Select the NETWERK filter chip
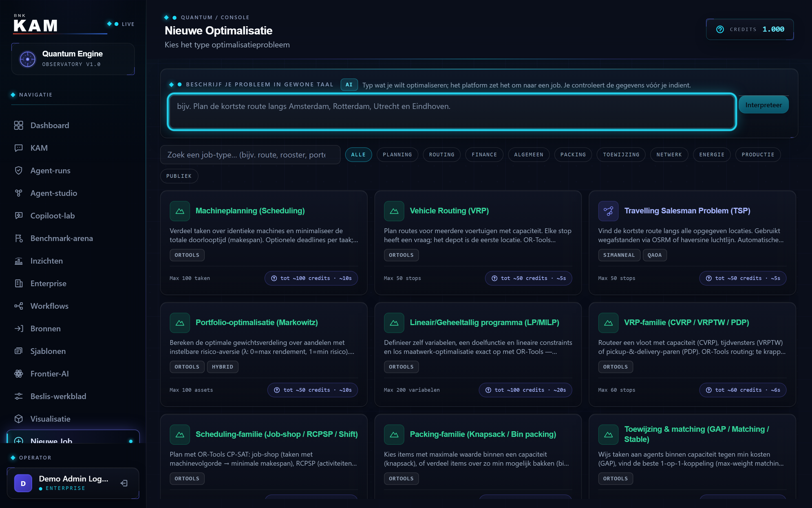Image resolution: width=812 pixels, height=508 pixels. [669, 155]
